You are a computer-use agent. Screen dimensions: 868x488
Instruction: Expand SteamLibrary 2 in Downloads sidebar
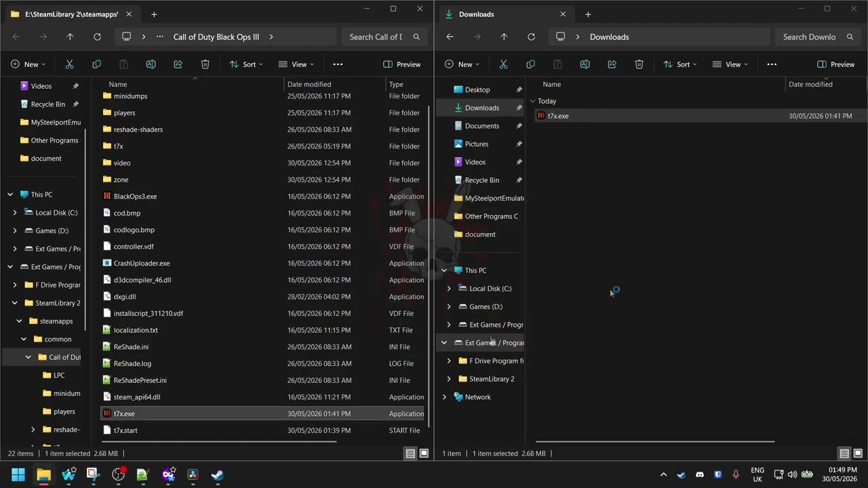449,379
